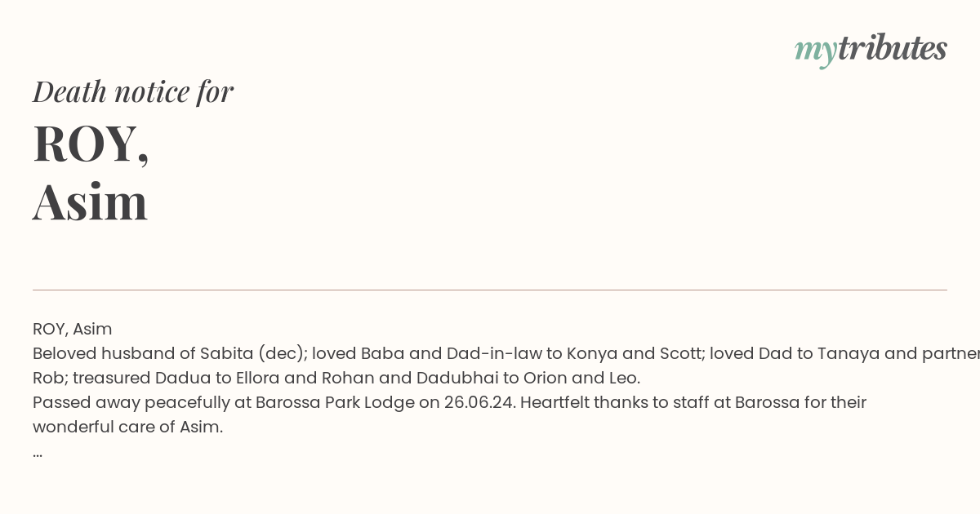Screen dimensions: 980x514
Task: Click the '(dec)' text after Sabita
Action: click(x=282, y=353)
